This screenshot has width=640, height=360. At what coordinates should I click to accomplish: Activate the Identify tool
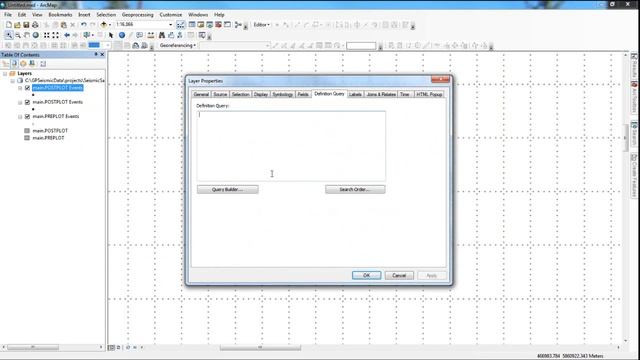click(x=122, y=36)
